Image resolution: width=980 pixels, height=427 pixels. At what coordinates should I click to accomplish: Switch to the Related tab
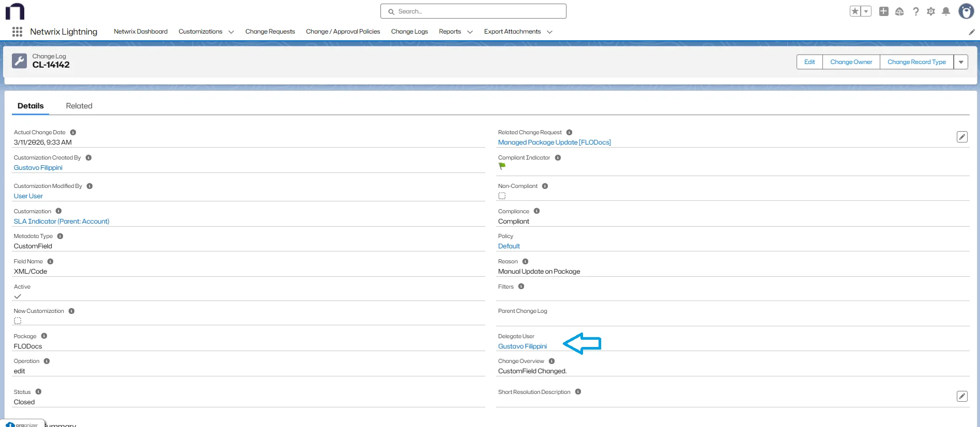(x=79, y=106)
